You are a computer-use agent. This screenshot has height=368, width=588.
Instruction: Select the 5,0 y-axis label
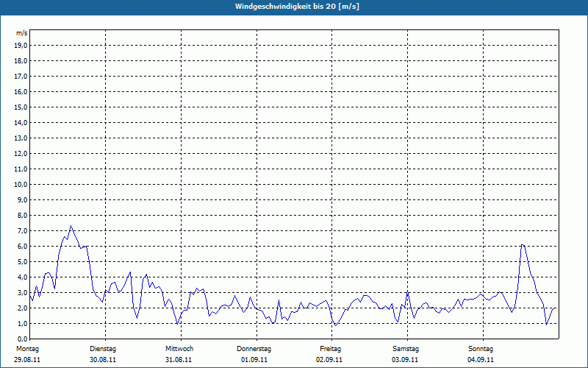pyautogui.click(x=22, y=261)
